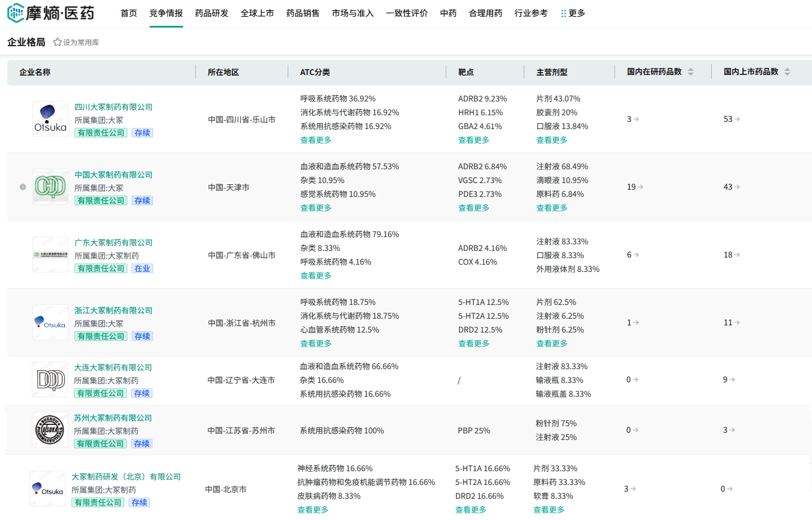Click the 摩熵医药 logo in header
The image size is (812, 521).
coord(51,13)
